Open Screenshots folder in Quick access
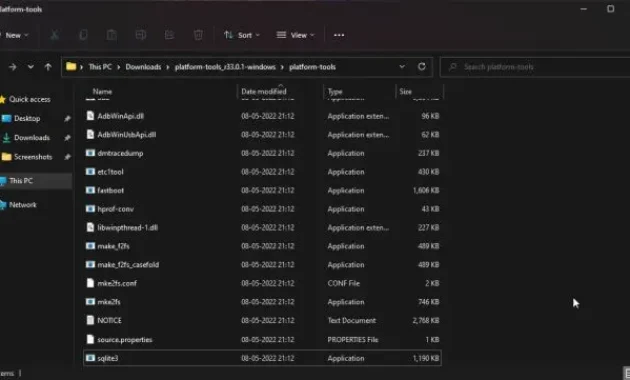This screenshot has height=380, width=630. pos(33,157)
